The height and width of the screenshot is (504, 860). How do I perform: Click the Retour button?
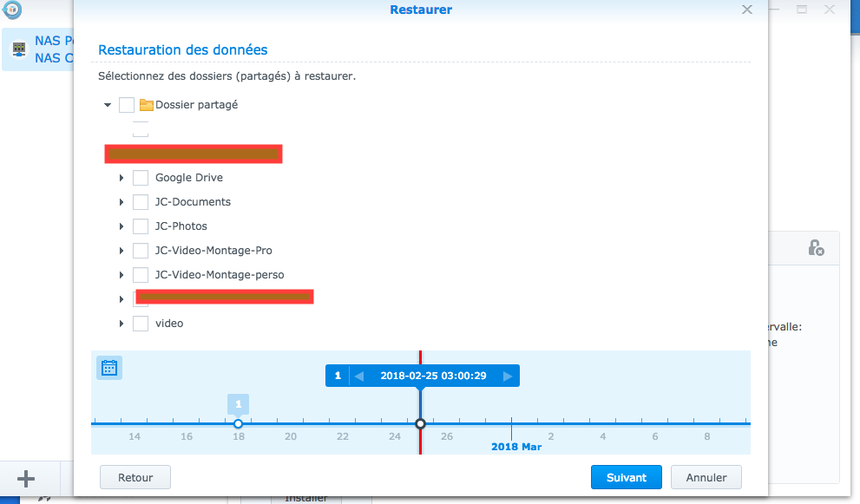coord(135,478)
